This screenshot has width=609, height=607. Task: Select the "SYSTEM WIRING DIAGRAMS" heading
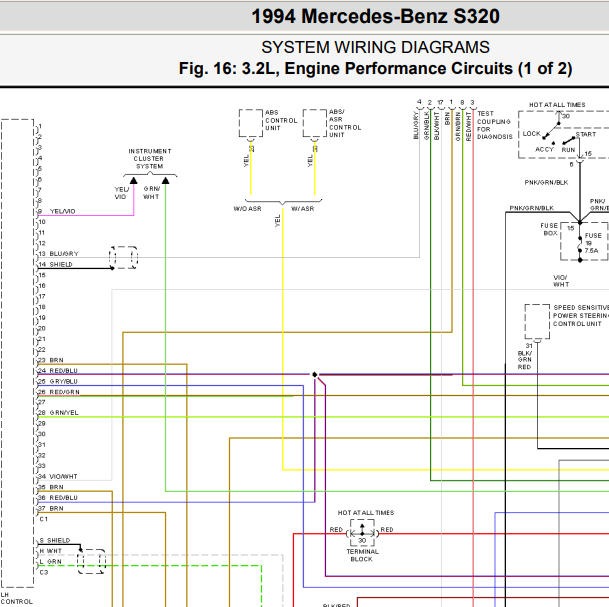pyautogui.click(x=375, y=47)
